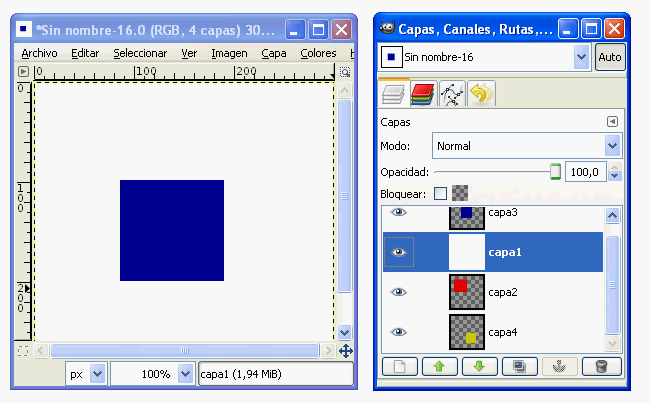Select the capa4 layer name
Screen dimensions: 650x403
coord(503,332)
